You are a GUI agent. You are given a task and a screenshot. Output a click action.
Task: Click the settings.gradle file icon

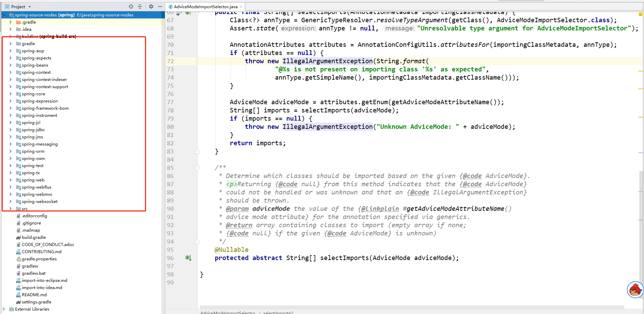tap(18, 302)
